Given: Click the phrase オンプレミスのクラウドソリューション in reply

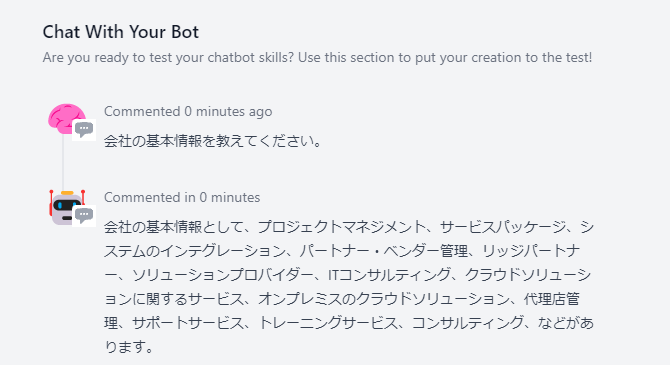Looking at the screenshot, I should (384, 299).
